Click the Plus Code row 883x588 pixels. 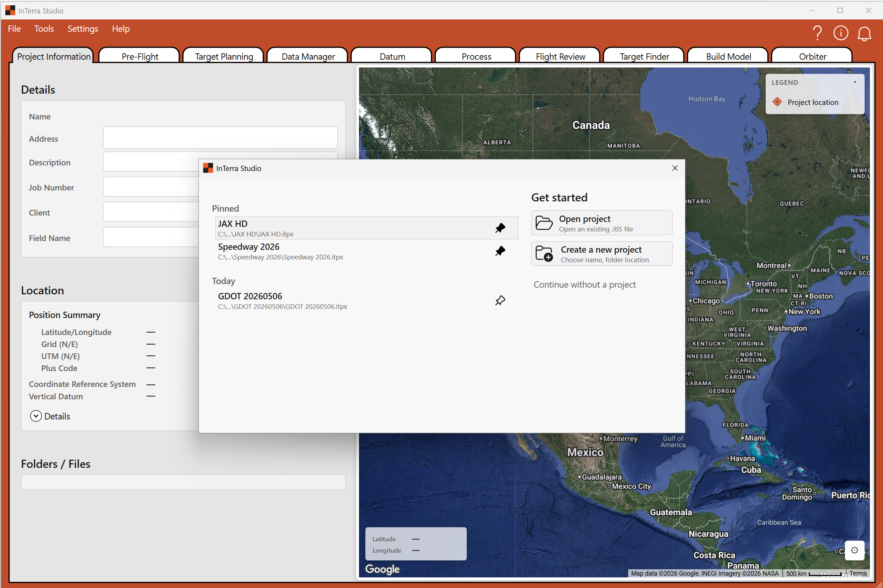click(98, 368)
